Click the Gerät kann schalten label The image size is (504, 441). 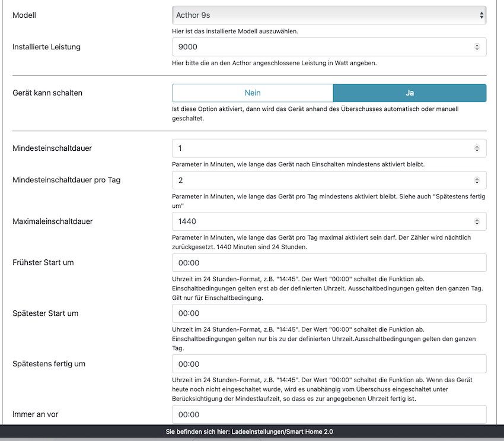click(x=47, y=93)
